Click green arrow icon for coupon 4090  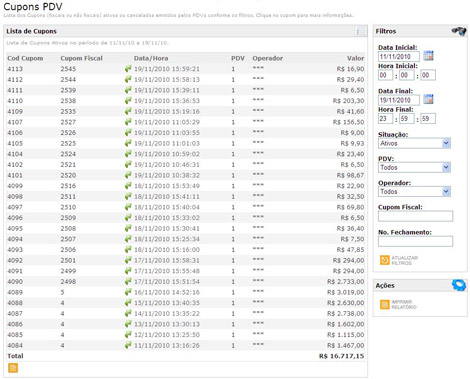128,281
